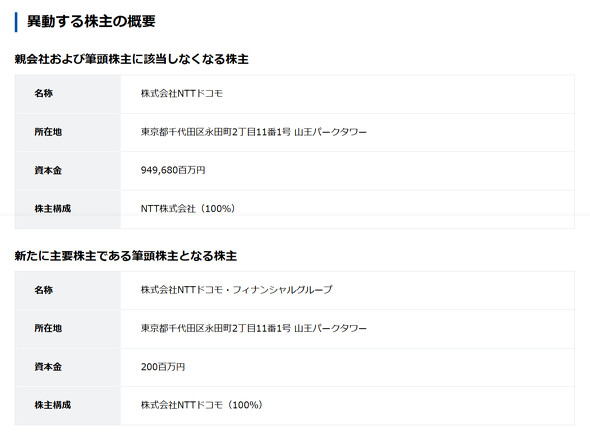Click 名称 label in first table

click(x=44, y=93)
